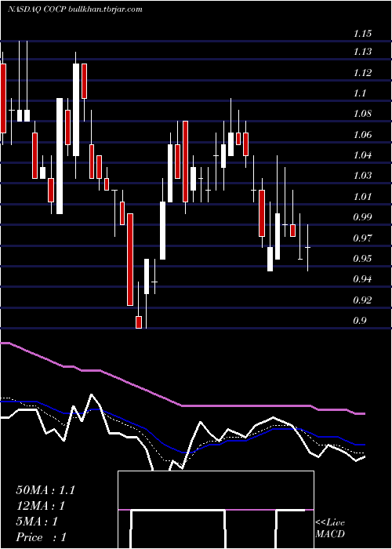
Task: Click the <<Live MACD label
Action: 330,529
